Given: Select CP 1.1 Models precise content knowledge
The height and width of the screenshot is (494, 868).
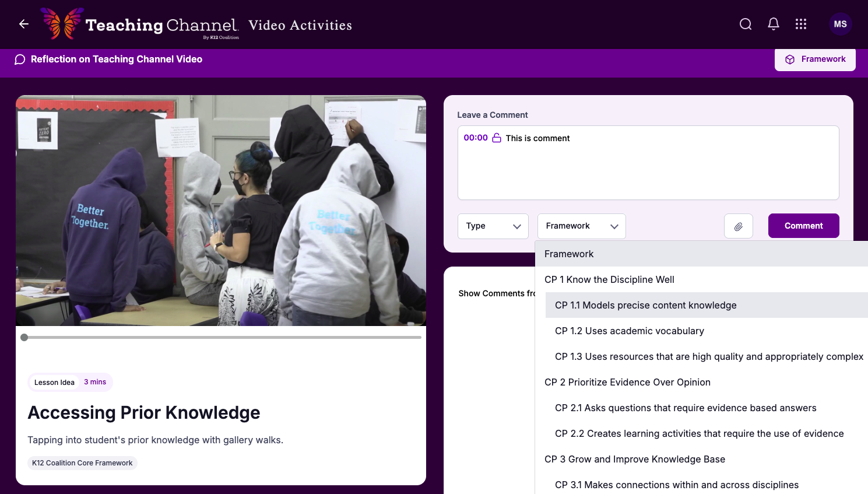Looking at the screenshot, I should tap(645, 306).
